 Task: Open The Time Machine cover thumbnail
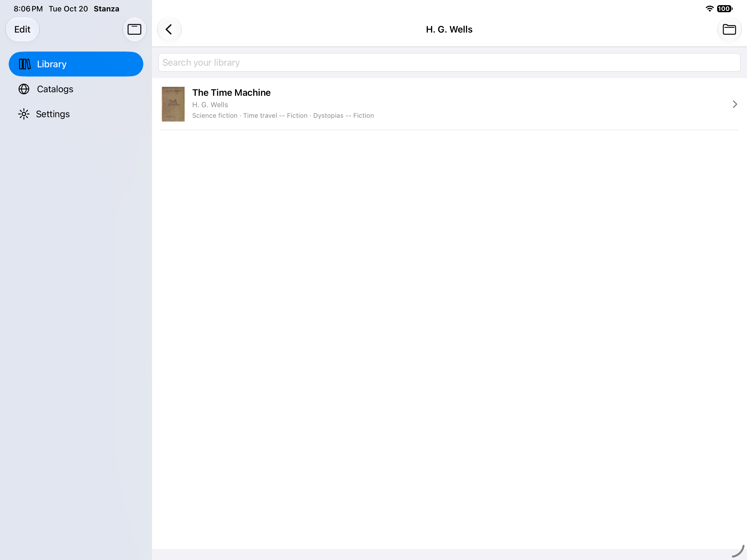pos(173,104)
